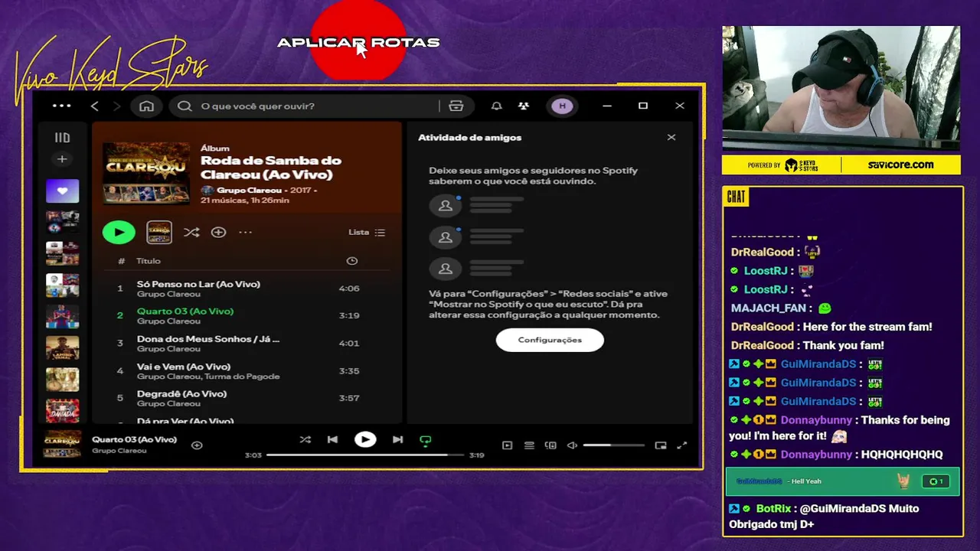Play the album with the big green button

pyautogui.click(x=119, y=232)
